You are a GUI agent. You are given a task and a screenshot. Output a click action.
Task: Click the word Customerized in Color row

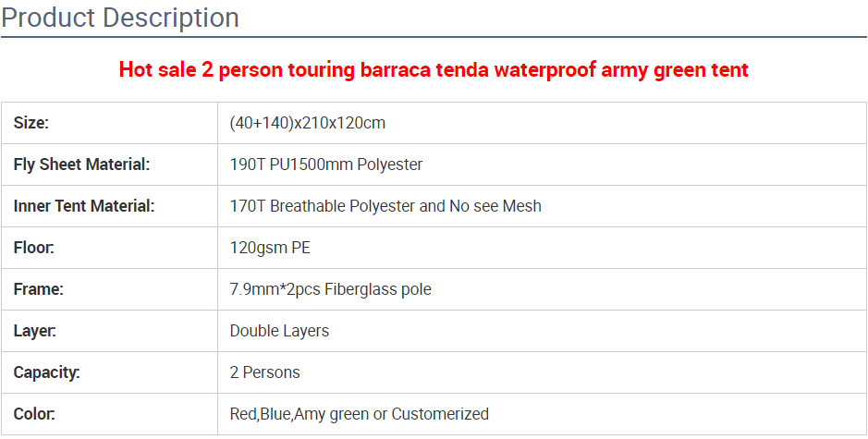pyautogui.click(x=440, y=414)
